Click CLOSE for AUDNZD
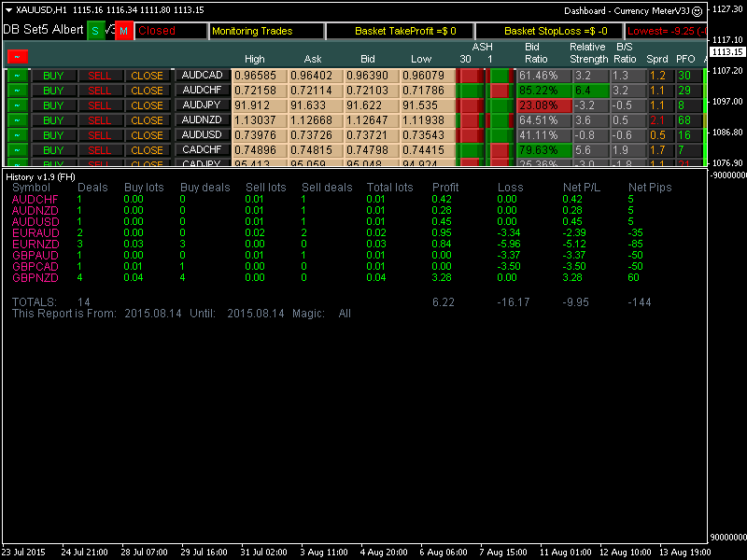Viewport: 747px width, 560px height. (x=147, y=120)
